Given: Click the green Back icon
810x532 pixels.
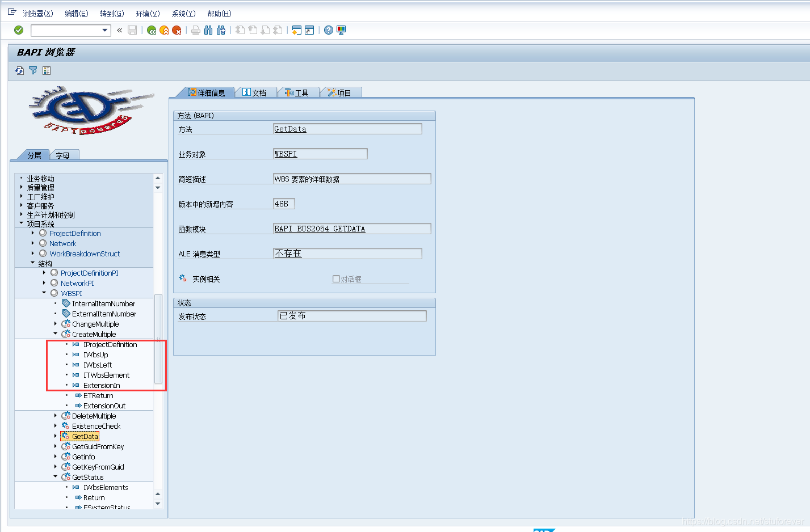Looking at the screenshot, I should [x=152, y=30].
